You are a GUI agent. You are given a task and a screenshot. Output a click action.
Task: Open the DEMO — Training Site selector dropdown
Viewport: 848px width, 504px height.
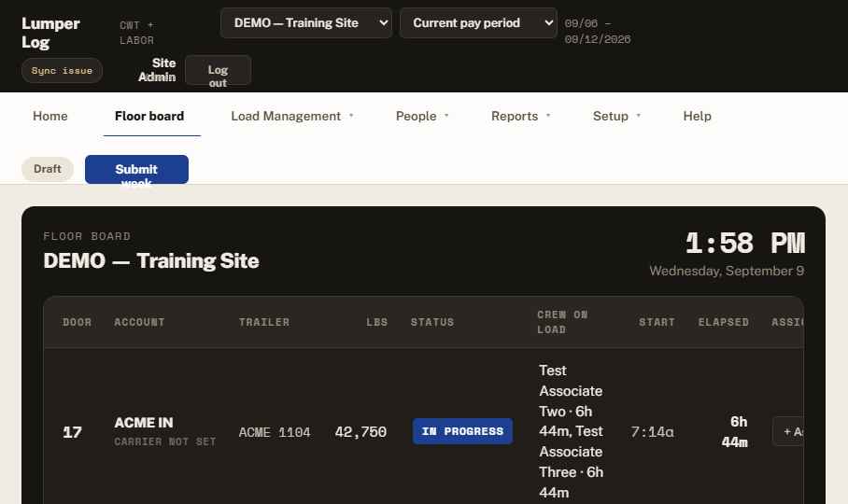(306, 22)
